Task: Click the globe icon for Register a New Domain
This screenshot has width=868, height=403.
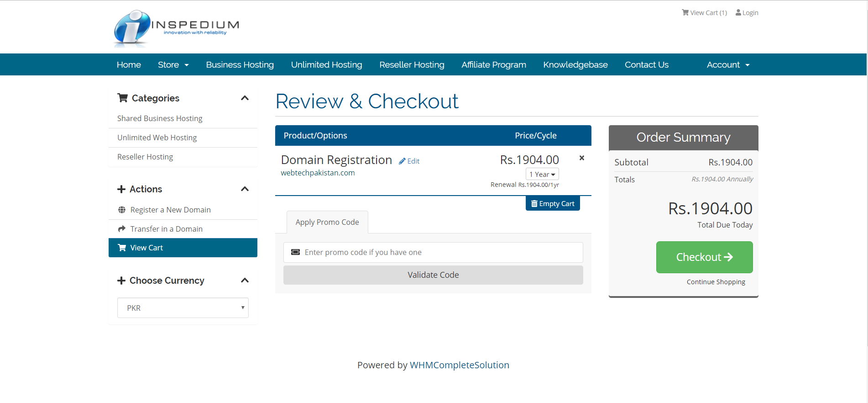Action: (122, 210)
